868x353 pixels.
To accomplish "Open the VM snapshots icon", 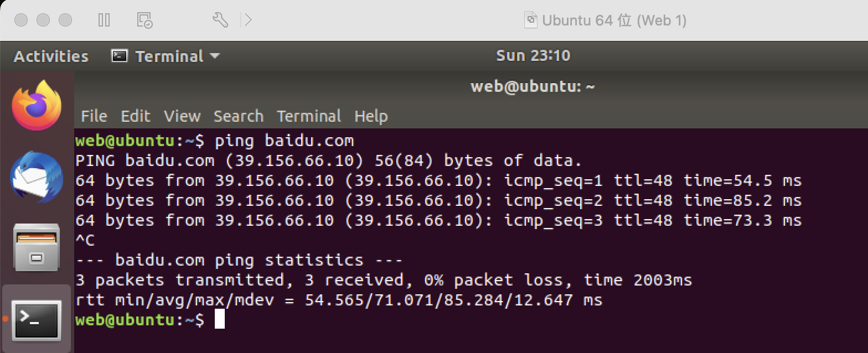I will click(144, 20).
